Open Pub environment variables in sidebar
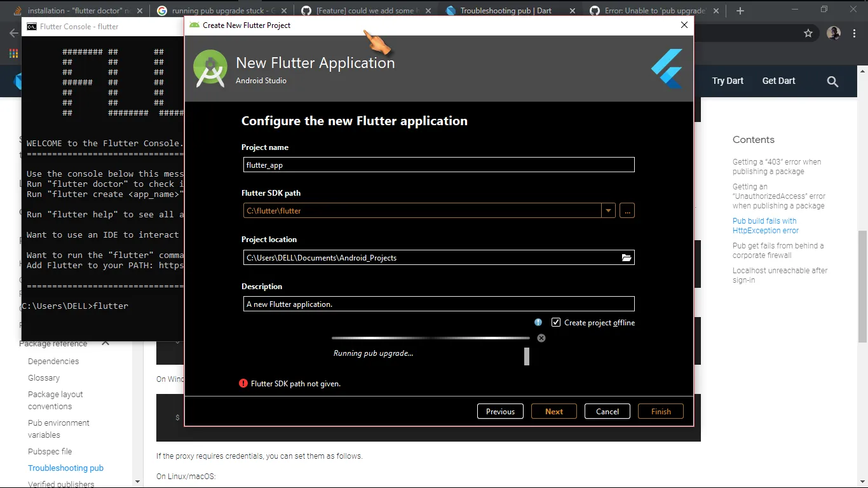Screen dimensions: 868x488 58,429
